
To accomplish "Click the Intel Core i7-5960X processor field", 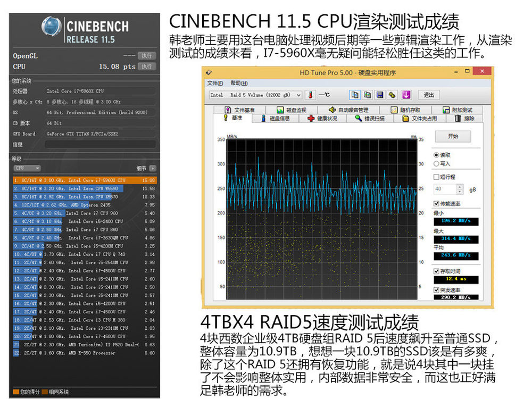I will coord(101,91).
